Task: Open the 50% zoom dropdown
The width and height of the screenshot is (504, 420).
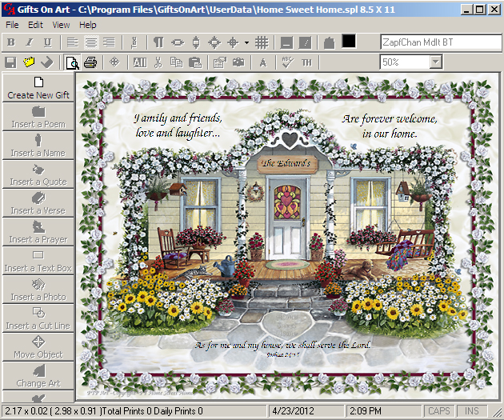Action: (436, 62)
